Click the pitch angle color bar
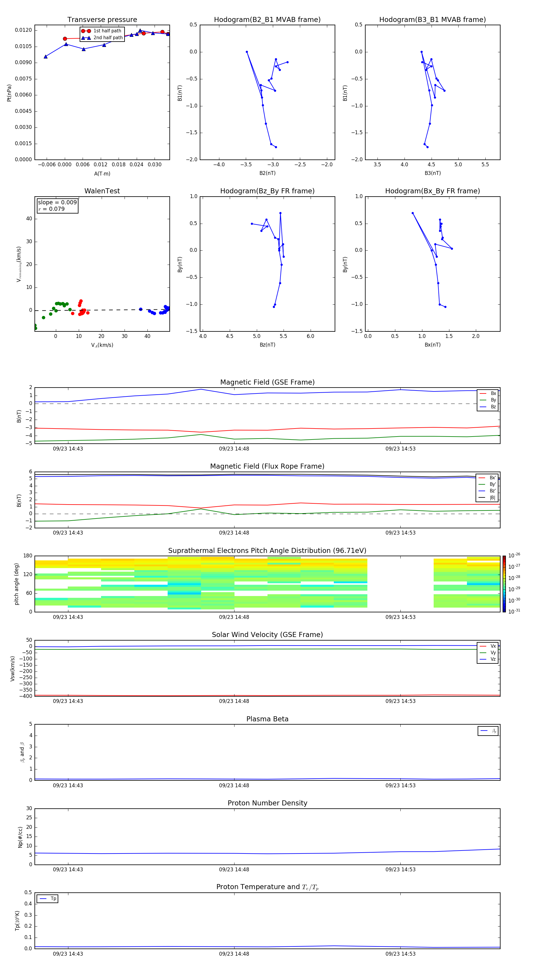 click(x=504, y=584)
